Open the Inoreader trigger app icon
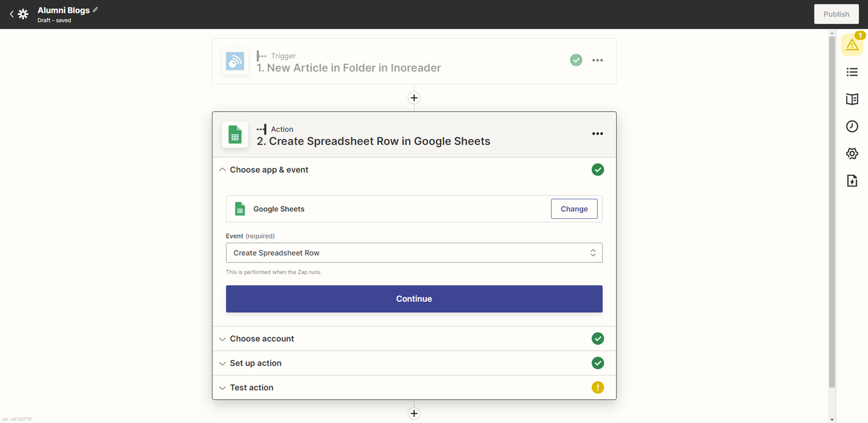This screenshot has height=423, width=868. point(235,61)
